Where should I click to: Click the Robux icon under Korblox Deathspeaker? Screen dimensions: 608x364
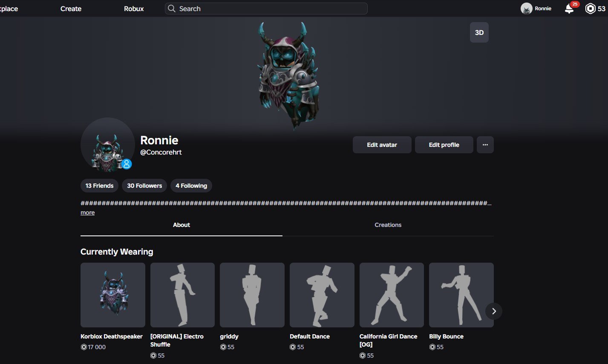coord(84,347)
